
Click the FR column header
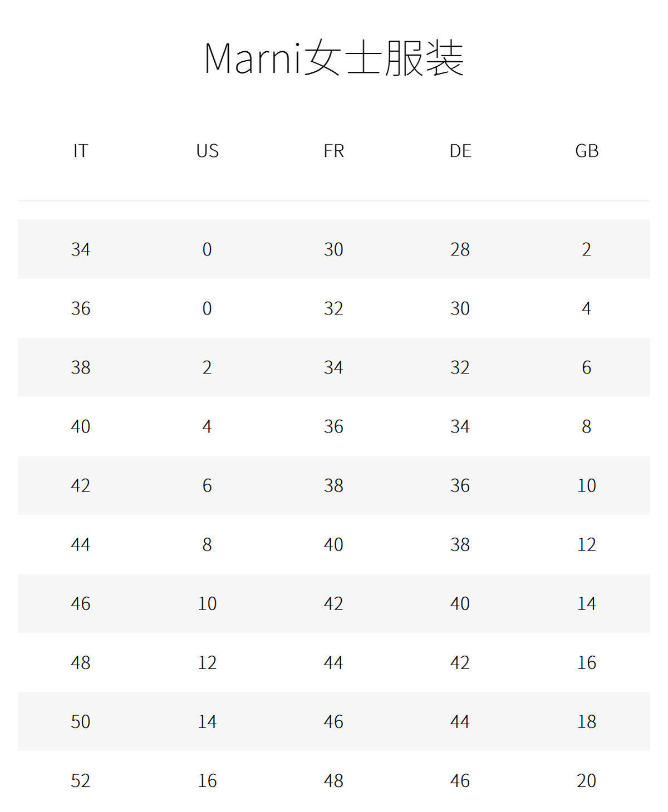(333, 151)
